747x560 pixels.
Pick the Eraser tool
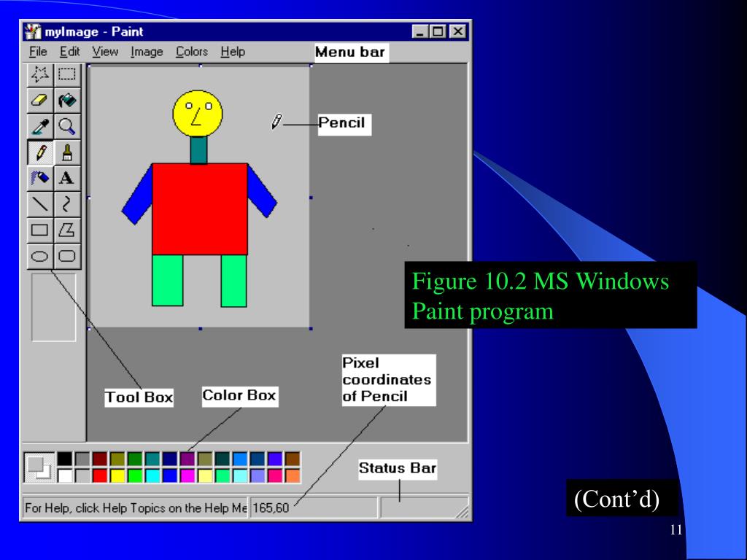(40, 101)
